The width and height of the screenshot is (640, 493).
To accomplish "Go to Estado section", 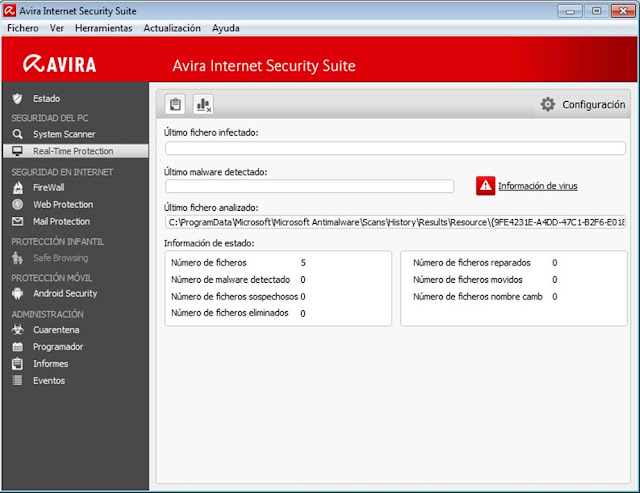I will (x=47, y=98).
